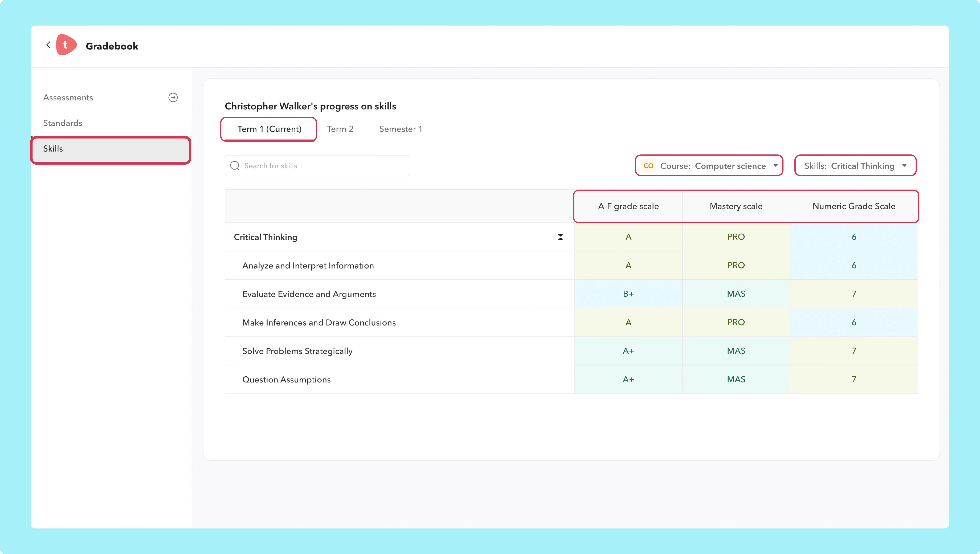The width and height of the screenshot is (980, 554).
Task: Click Critical Thinking's A grade cell
Action: click(628, 237)
